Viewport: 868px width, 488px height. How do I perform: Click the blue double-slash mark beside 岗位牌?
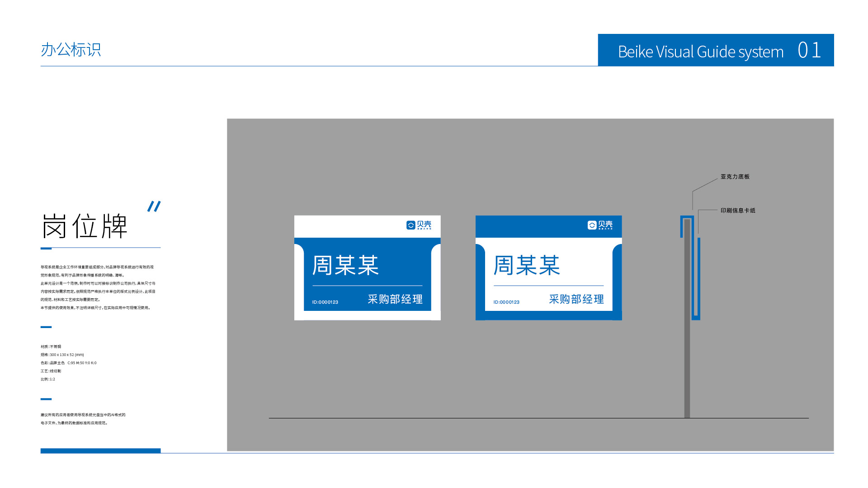[x=154, y=206]
